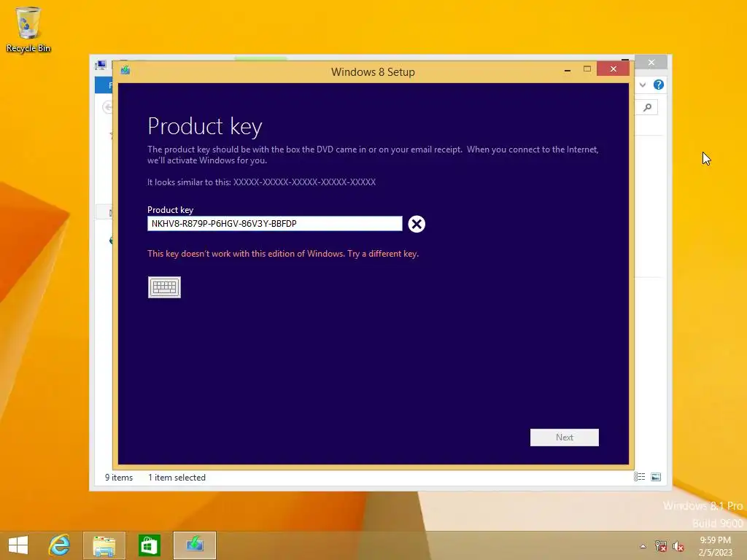
Task: Click the '9 items' status bar text
Action: click(119, 477)
